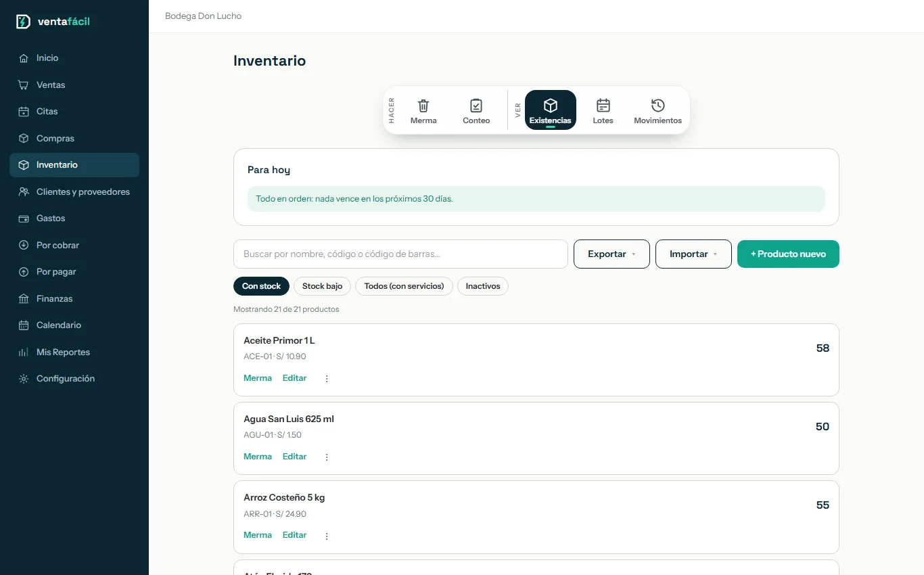
Task: Open Inicio via its home icon
Action: [x=24, y=58]
